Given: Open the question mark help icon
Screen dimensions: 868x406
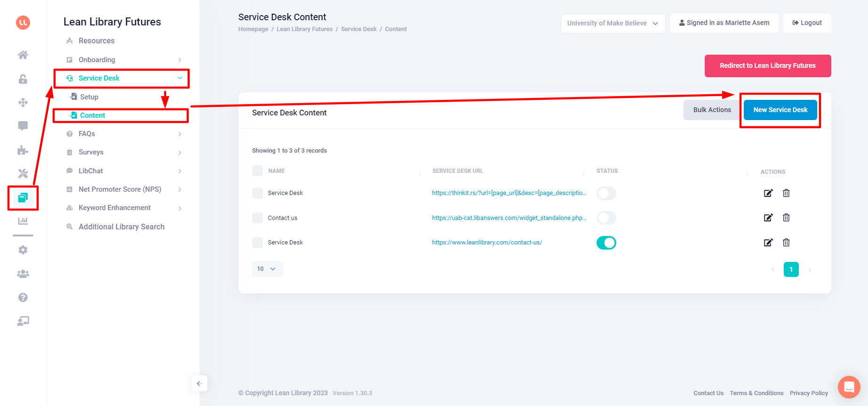Looking at the screenshot, I should click(x=23, y=297).
